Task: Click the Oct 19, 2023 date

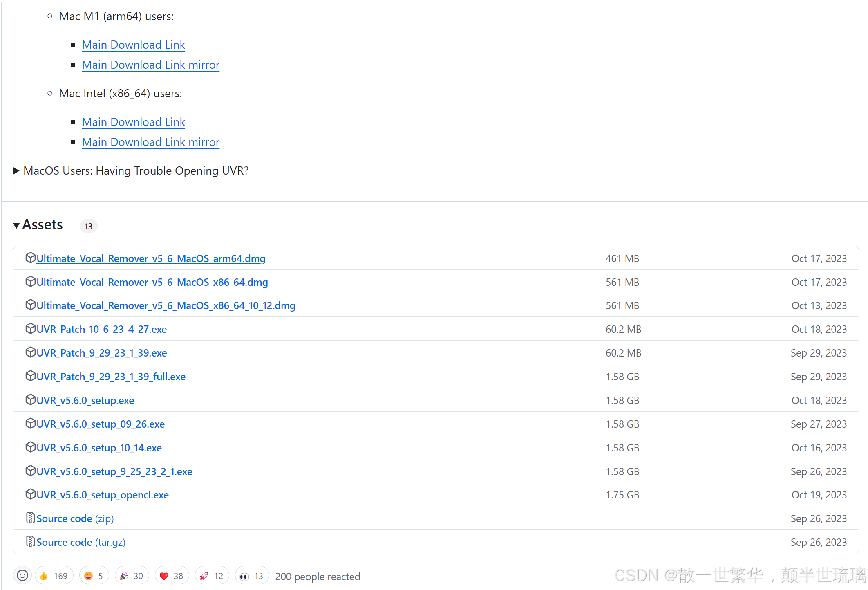Action: pos(819,495)
